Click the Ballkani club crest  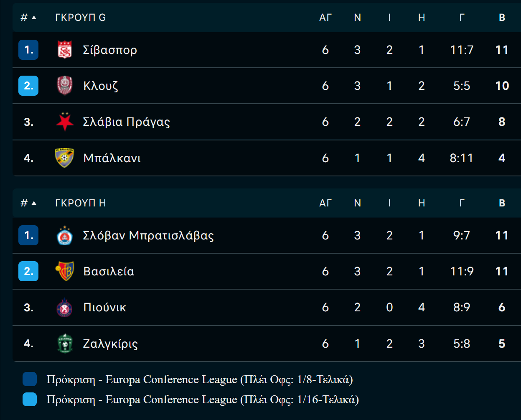(65, 158)
